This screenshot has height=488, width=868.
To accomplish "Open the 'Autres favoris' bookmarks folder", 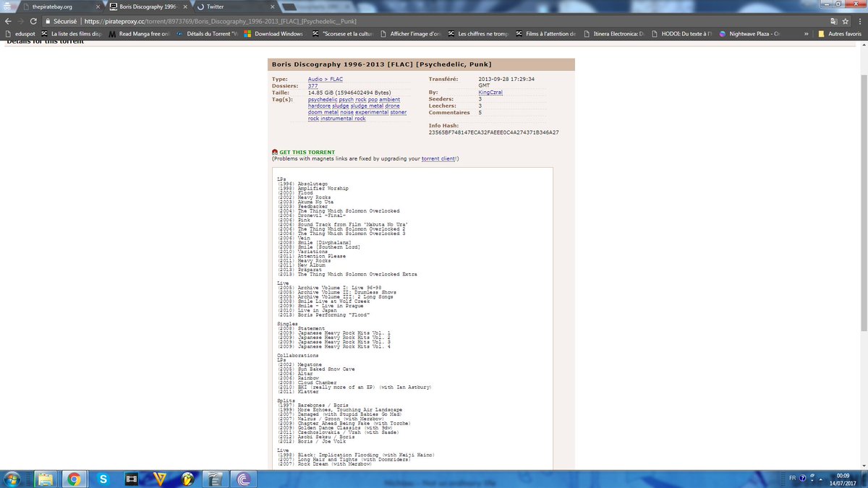I will pyautogui.click(x=839, y=33).
